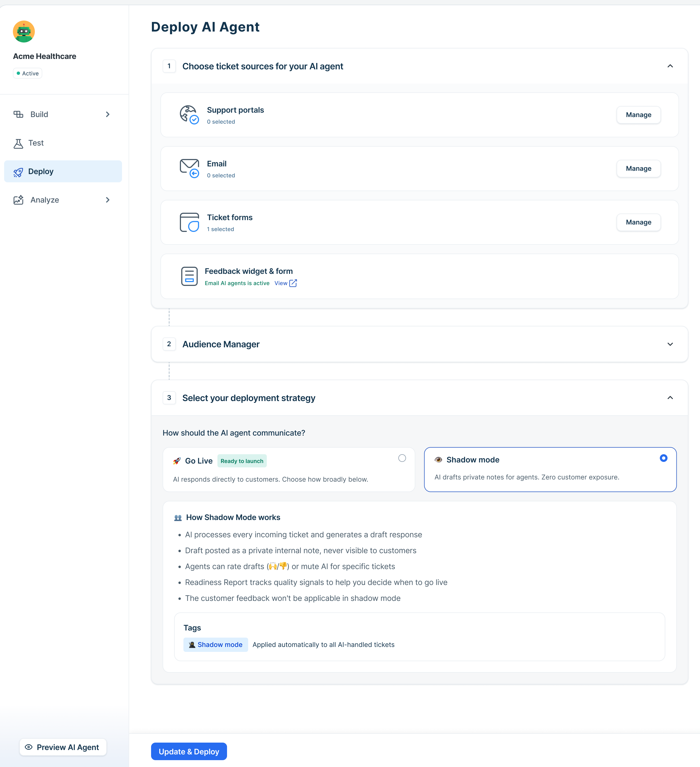This screenshot has width=700, height=767.
Task: Click the How should the AI agent communicate text
Action: pyautogui.click(x=234, y=433)
